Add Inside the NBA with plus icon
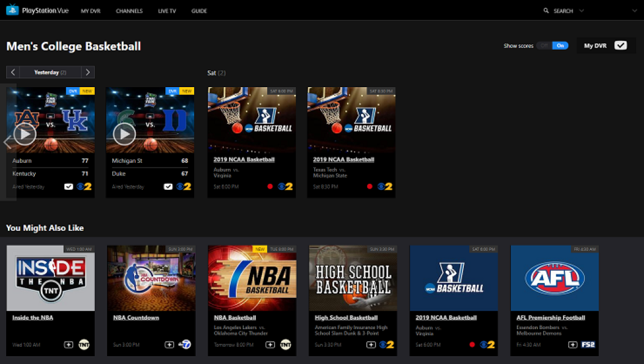Viewport: 644px width, 364px height. click(x=68, y=345)
